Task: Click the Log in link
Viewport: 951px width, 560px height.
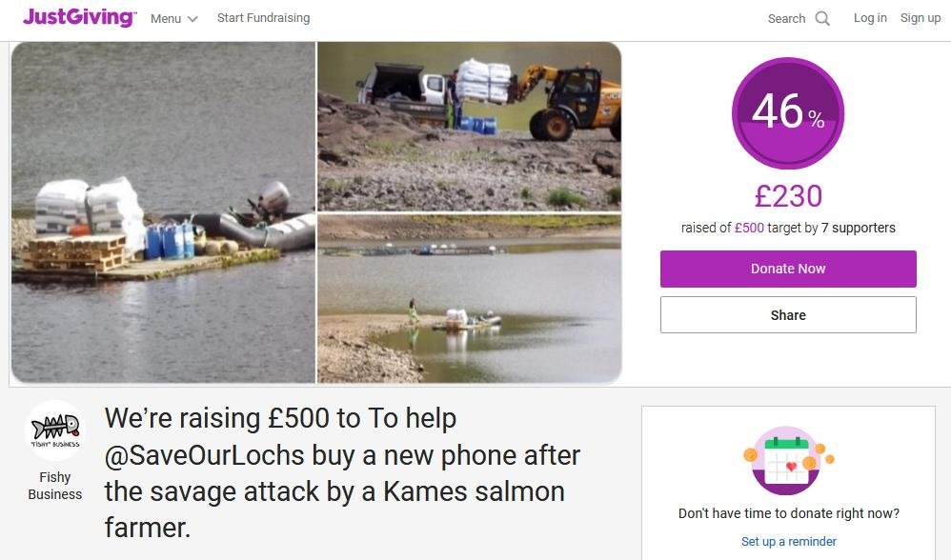Action: pos(870,18)
